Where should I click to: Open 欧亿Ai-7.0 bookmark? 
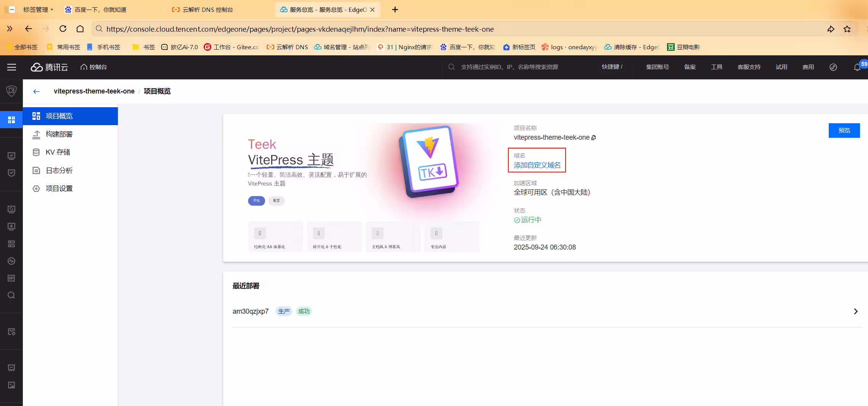pos(180,47)
